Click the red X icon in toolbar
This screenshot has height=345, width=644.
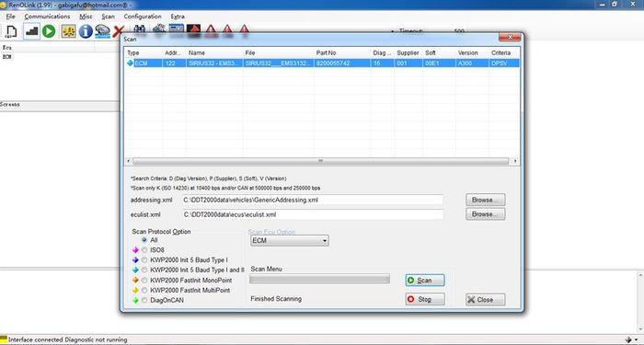[119, 31]
